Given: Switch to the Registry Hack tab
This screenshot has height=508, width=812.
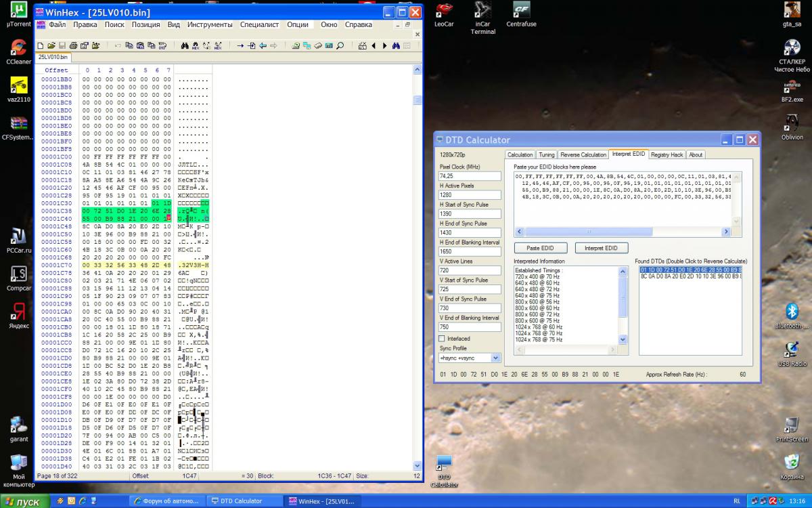Looking at the screenshot, I should tap(667, 154).
